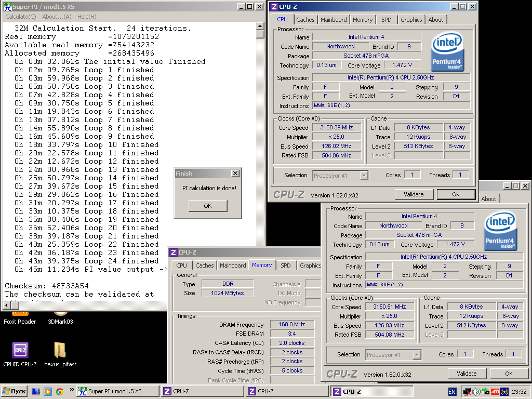Click Super PI vertical scrollbar up arrow
This screenshot has width=532, height=399.
tap(260, 26)
